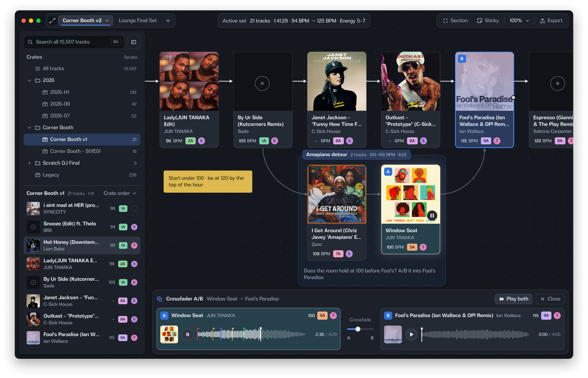Click the Serato source label
This screenshot has width=588, height=378.
click(130, 57)
